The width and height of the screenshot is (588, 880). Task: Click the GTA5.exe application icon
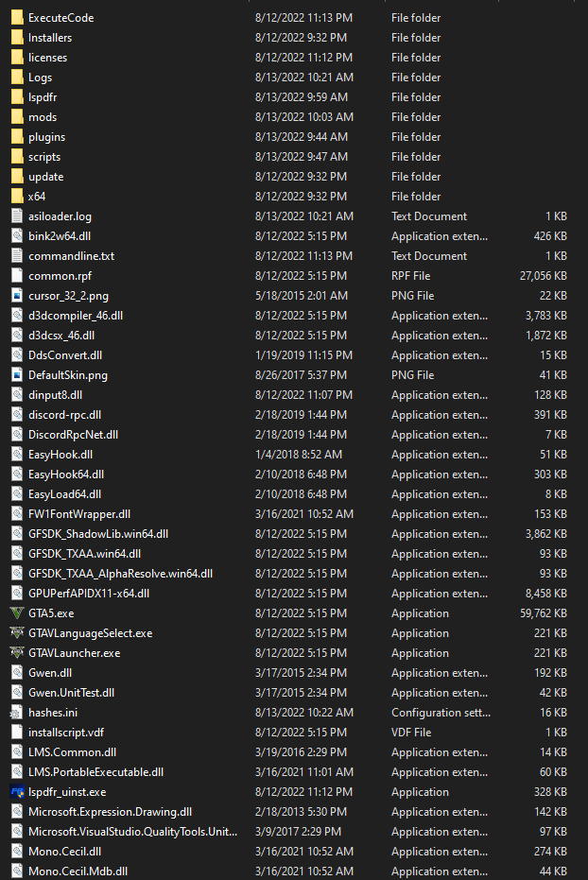tap(17, 613)
